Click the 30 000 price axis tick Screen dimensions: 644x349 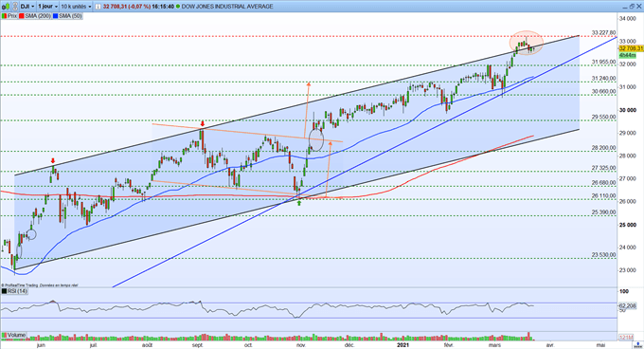tap(628, 110)
